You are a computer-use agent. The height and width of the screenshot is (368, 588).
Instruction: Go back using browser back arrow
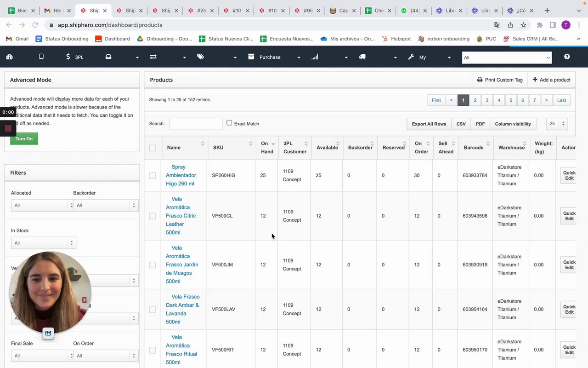point(9,25)
